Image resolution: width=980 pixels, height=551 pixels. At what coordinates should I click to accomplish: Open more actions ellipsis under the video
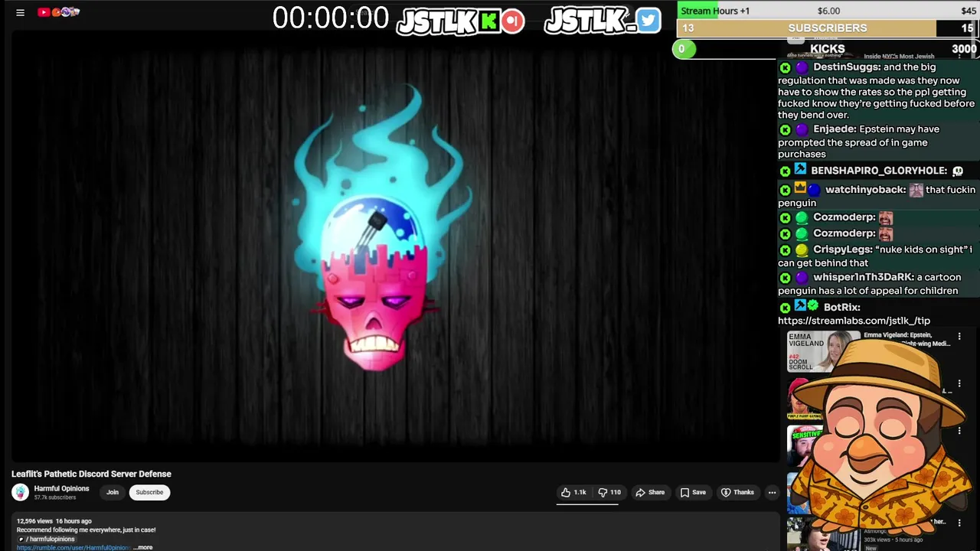tap(772, 492)
